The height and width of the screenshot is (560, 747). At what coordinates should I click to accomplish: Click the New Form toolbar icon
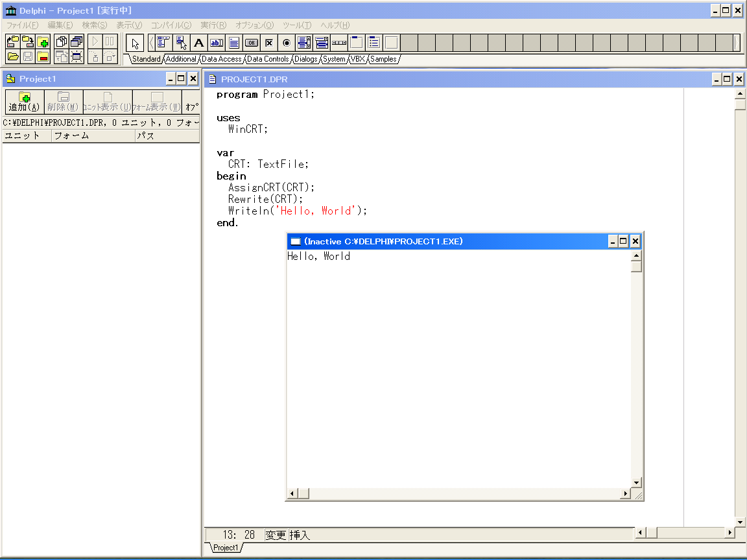click(77, 56)
